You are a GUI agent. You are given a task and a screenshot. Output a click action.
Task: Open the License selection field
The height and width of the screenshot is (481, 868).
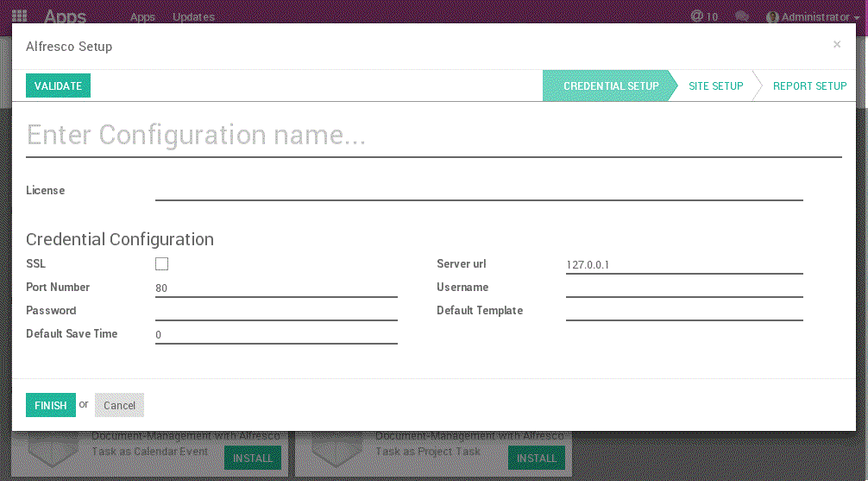pos(479,191)
